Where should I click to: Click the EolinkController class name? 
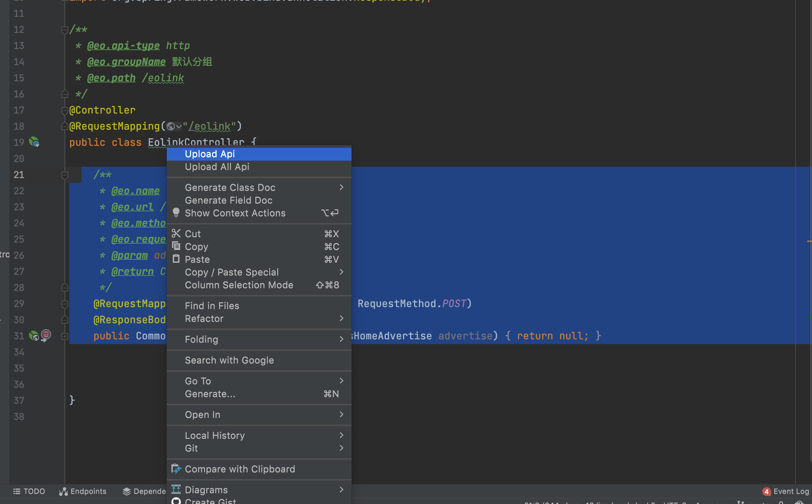[196, 142]
